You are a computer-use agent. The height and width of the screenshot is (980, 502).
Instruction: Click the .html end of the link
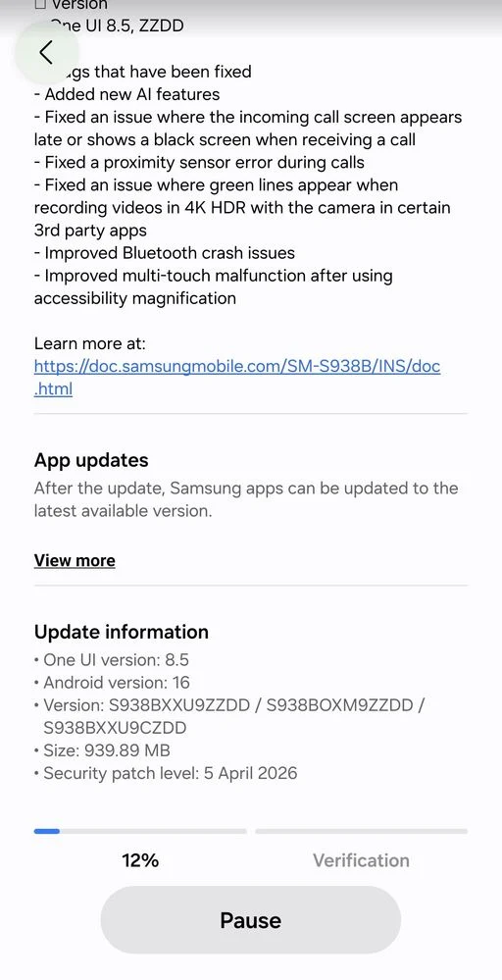[53, 388]
